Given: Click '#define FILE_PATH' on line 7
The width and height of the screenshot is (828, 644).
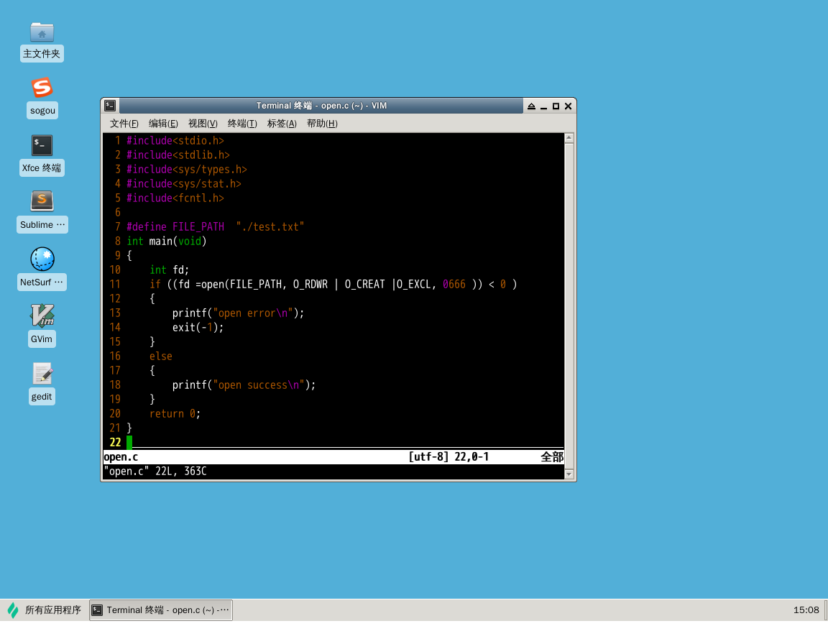Looking at the screenshot, I should click(x=175, y=226).
